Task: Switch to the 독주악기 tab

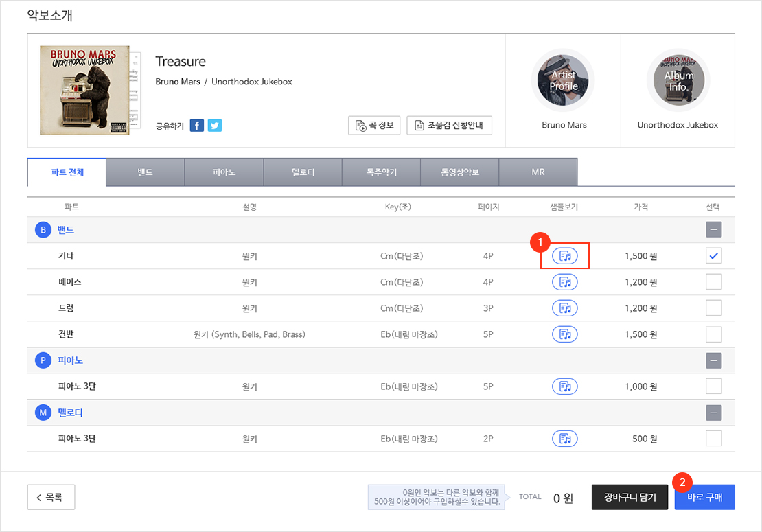Action: pos(382,172)
